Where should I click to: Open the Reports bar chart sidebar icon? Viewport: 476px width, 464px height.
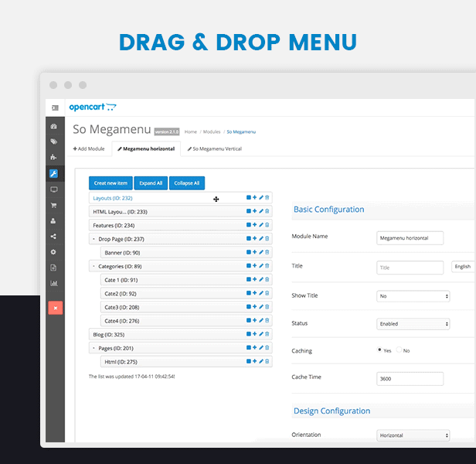[54, 283]
